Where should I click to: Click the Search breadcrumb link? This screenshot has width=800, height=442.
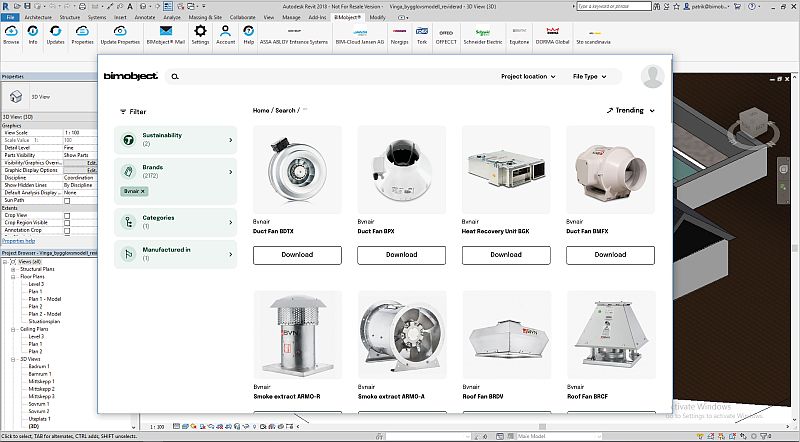(x=285, y=110)
